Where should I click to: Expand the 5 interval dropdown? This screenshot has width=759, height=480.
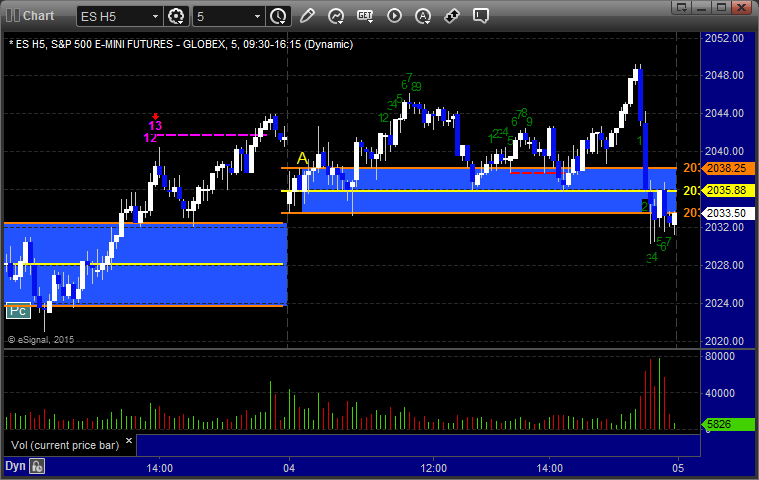(257, 16)
